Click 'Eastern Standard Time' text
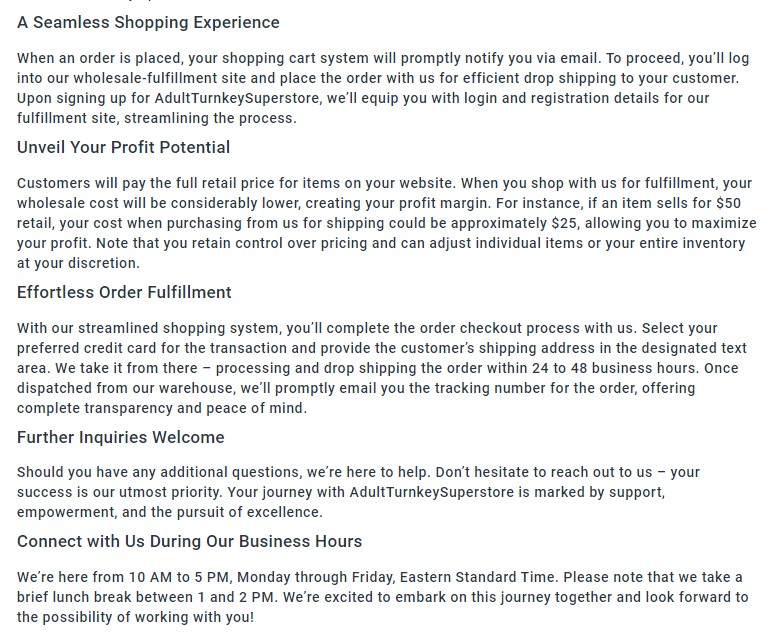This screenshot has width=771, height=642. [477, 577]
